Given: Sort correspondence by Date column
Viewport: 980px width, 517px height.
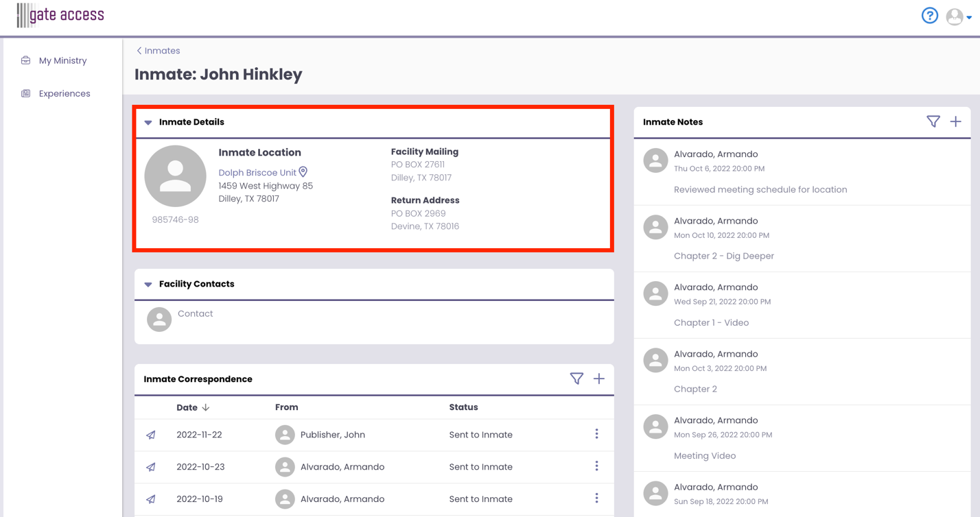Looking at the screenshot, I should pyautogui.click(x=193, y=407).
